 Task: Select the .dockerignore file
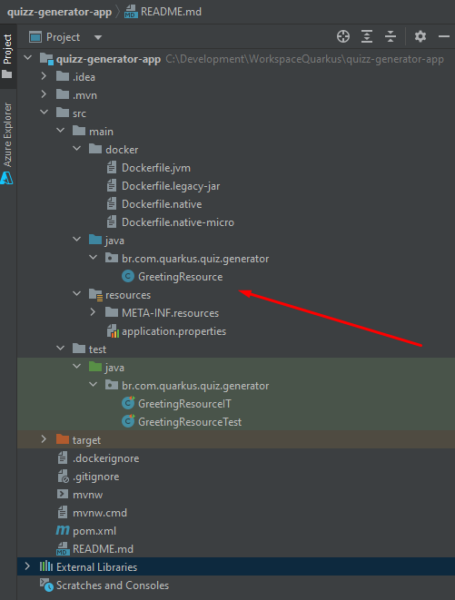point(106,458)
